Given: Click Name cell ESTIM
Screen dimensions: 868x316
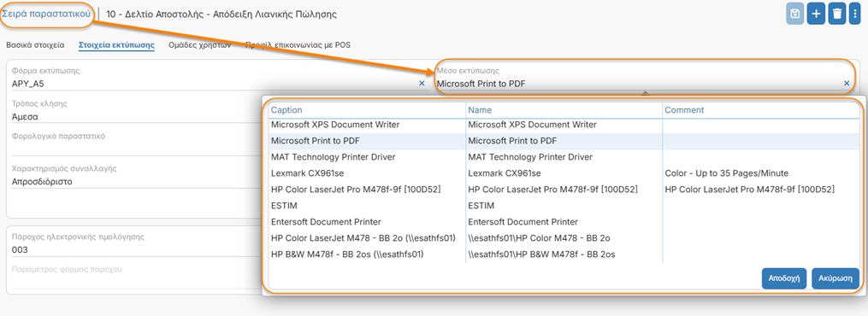Looking at the screenshot, I should pos(481,206).
